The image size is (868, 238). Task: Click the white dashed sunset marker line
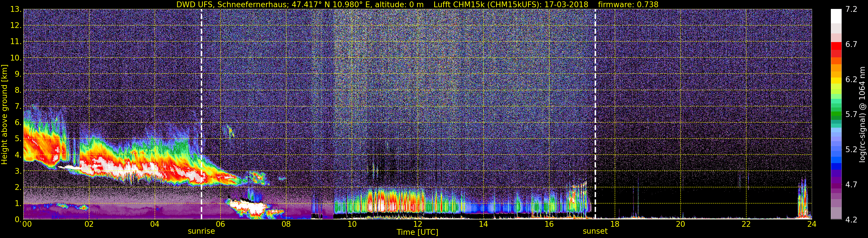595,114
